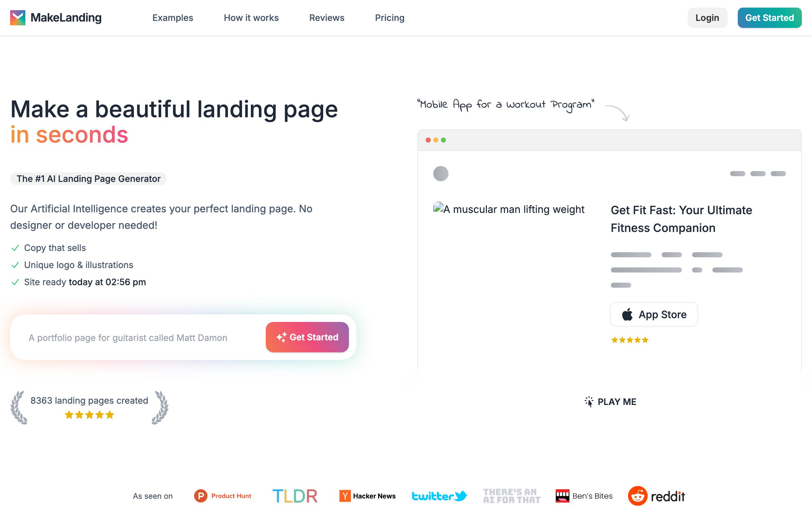The width and height of the screenshot is (812, 507).
Task: Open the Pricing nav link
Action: tap(390, 18)
